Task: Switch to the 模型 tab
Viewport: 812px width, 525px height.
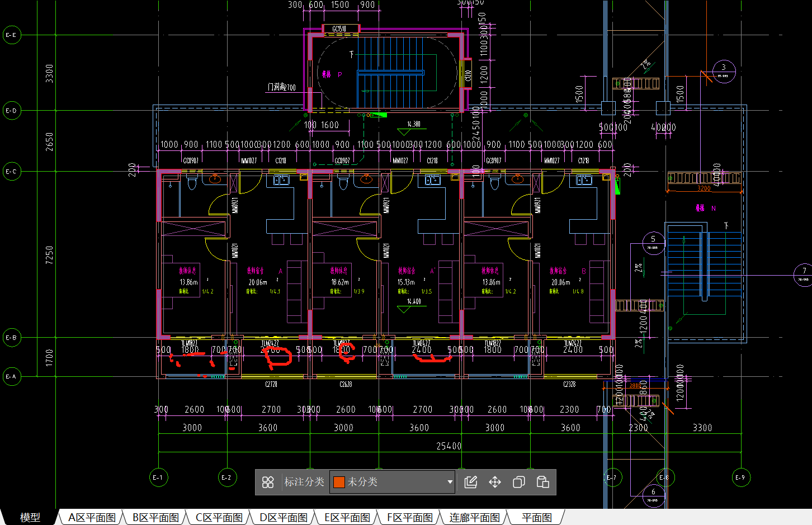Action: click(30, 518)
